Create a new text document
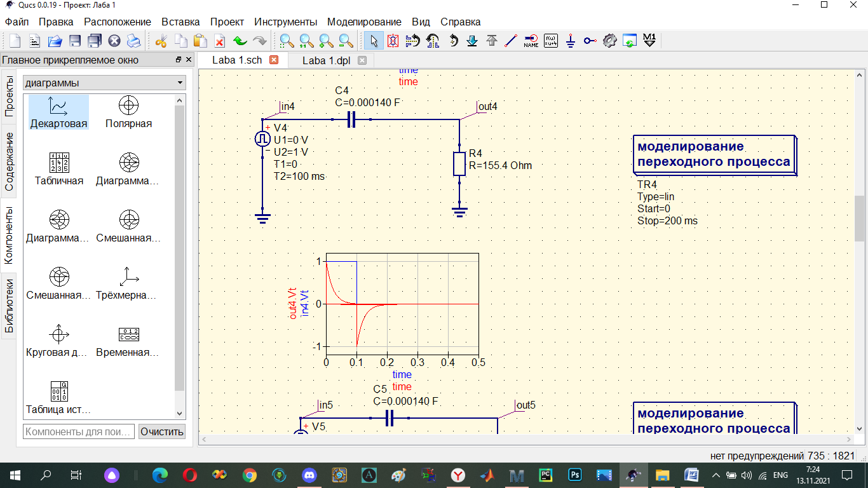868x488 pixels. click(34, 41)
